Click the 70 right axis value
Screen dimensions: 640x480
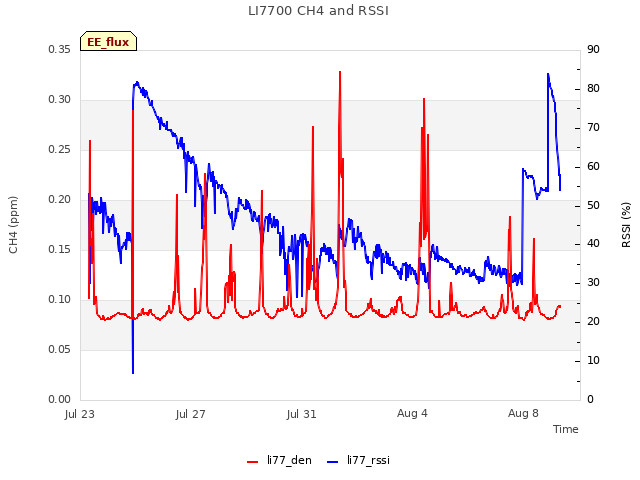593,128
